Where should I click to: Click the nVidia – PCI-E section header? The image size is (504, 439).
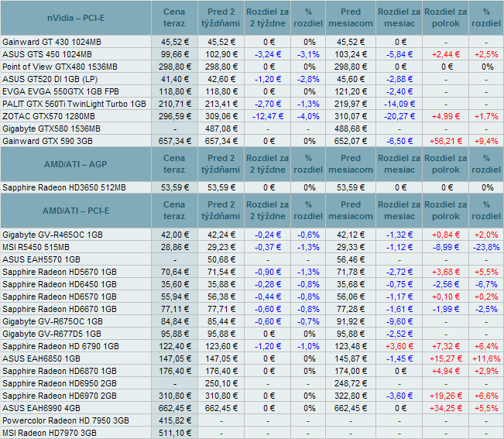click(x=76, y=18)
